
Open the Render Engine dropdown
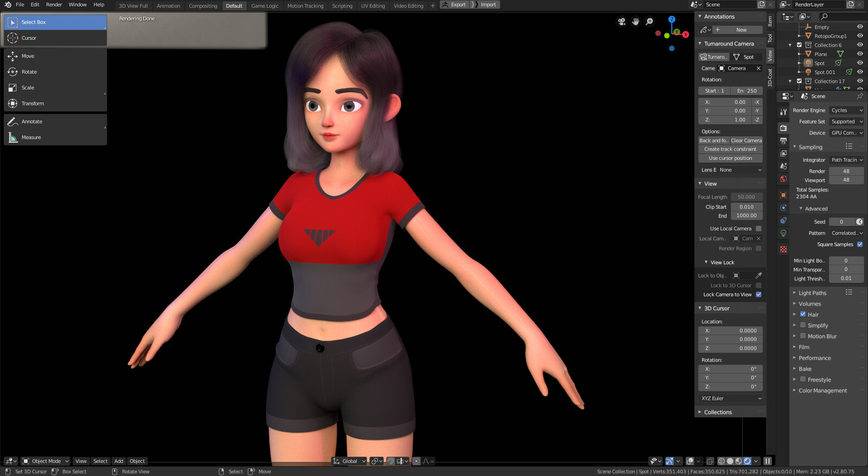[x=846, y=111]
